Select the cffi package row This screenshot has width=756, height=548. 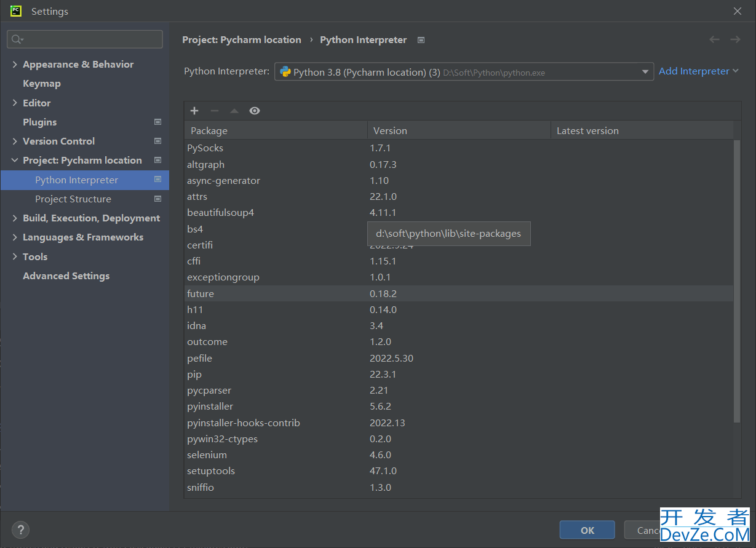(459, 261)
